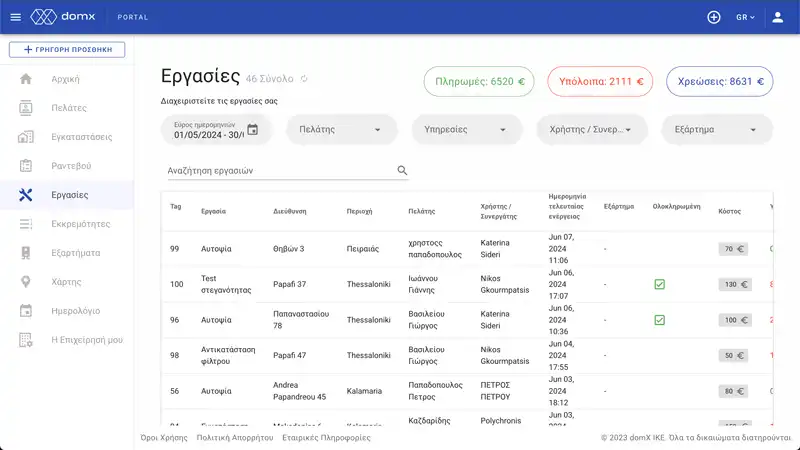The width and height of the screenshot is (800, 450).
Task: Click the Γρήγορη Προσθήκη button
Action: [66, 49]
